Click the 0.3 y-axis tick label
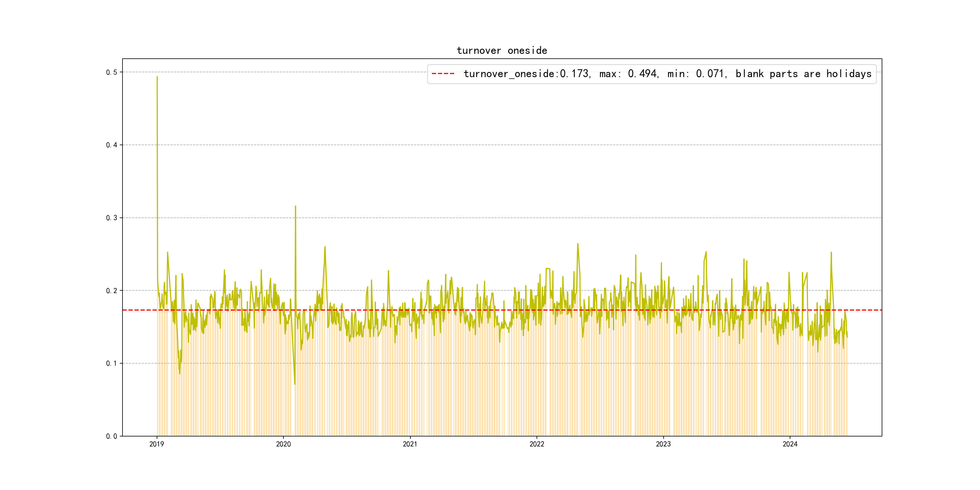 point(112,218)
